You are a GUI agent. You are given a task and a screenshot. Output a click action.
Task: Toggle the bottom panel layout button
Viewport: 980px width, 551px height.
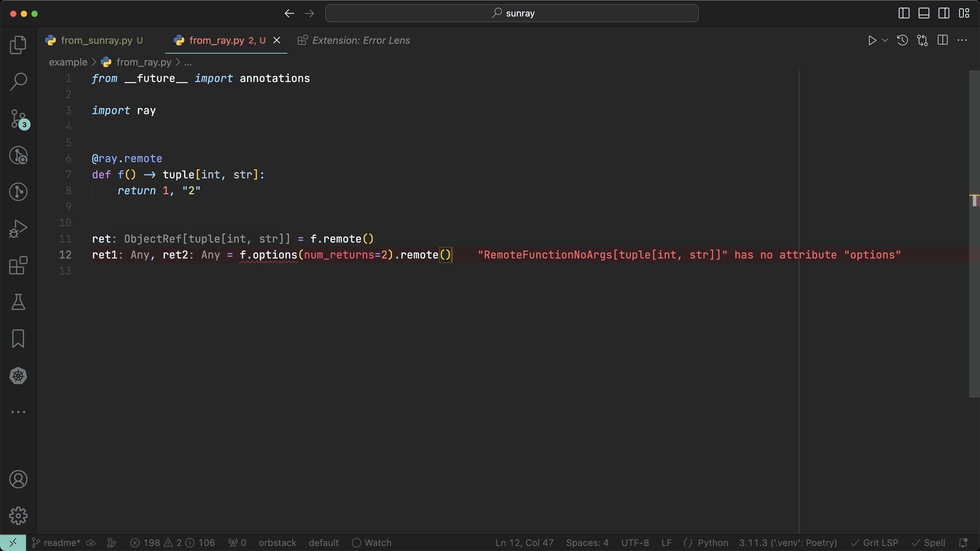click(x=924, y=13)
